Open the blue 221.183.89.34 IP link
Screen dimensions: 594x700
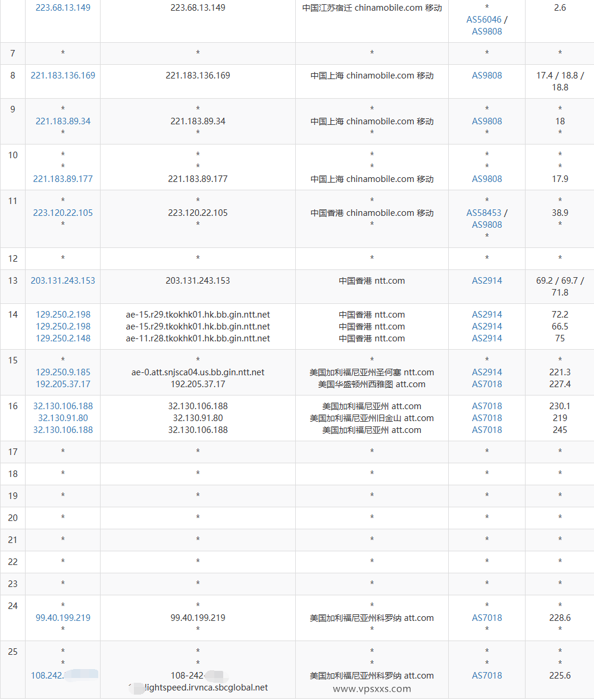[63, 121]
